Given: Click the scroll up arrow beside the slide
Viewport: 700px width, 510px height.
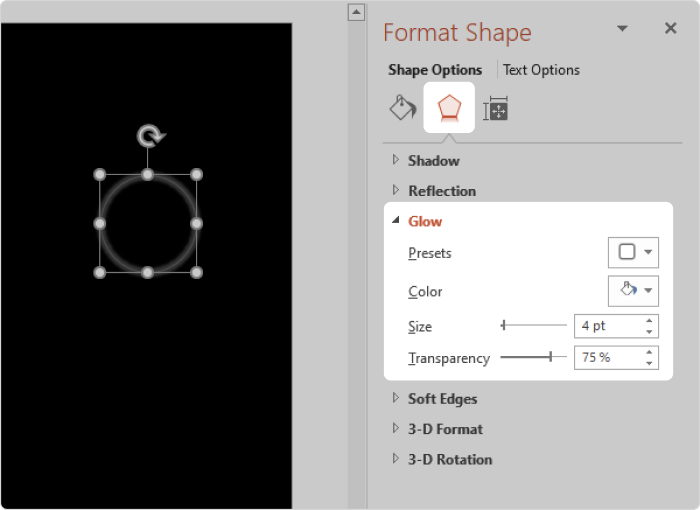Looking at the screenshot, I should point(356,12).
